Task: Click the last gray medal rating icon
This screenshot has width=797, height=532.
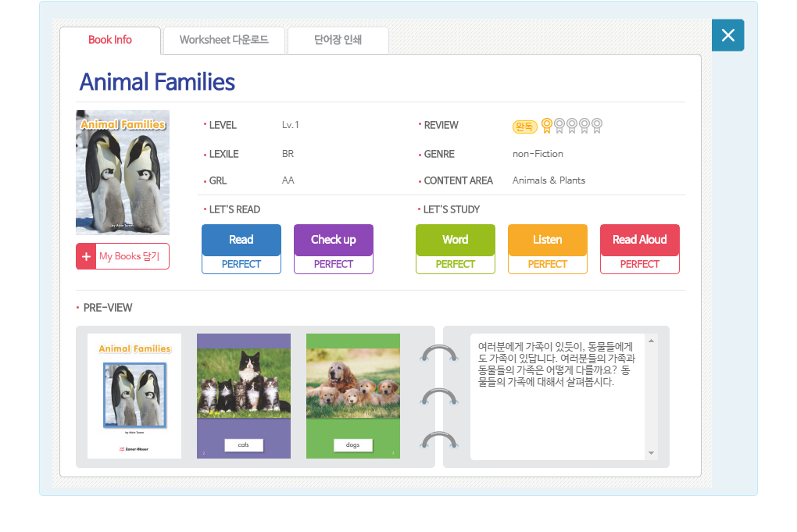Action: point(597,126)
